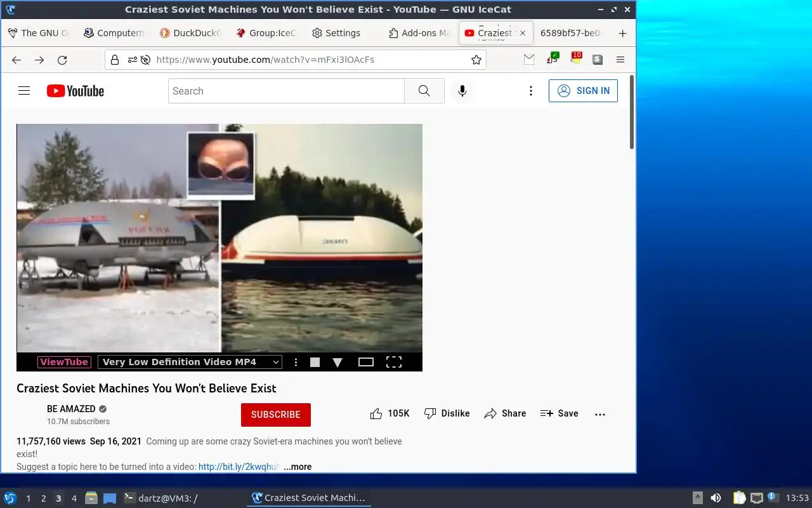Viewport: 812px width, 508px height.
Task: Open the IceCat application hamburger menu
Action: click(620, 60)
